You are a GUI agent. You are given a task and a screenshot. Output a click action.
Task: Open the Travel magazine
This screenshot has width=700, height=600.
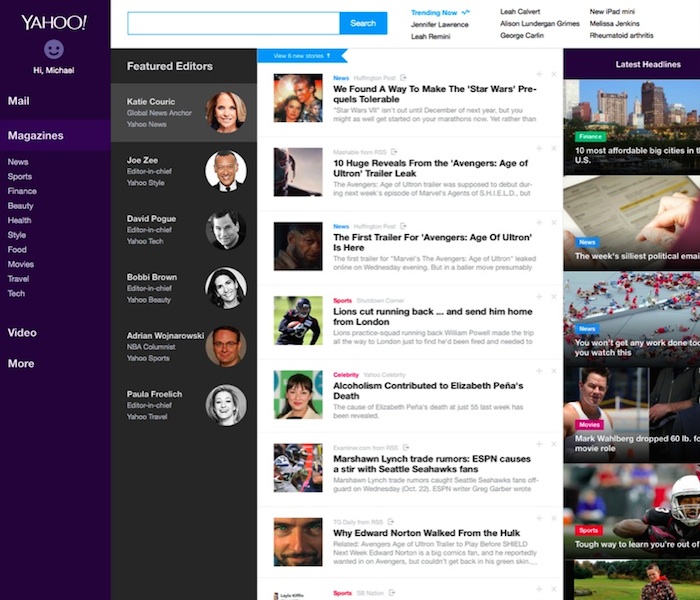[18, 279]
